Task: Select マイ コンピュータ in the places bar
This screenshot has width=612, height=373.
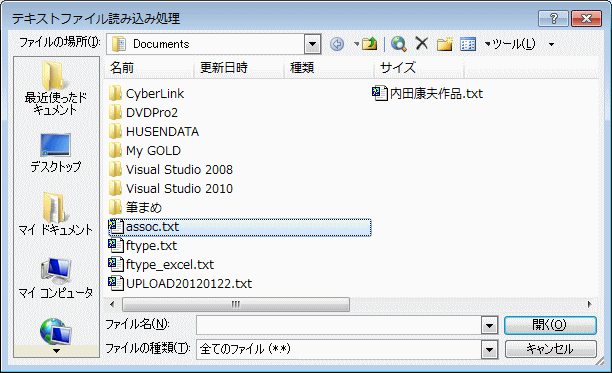Action: 55,279
